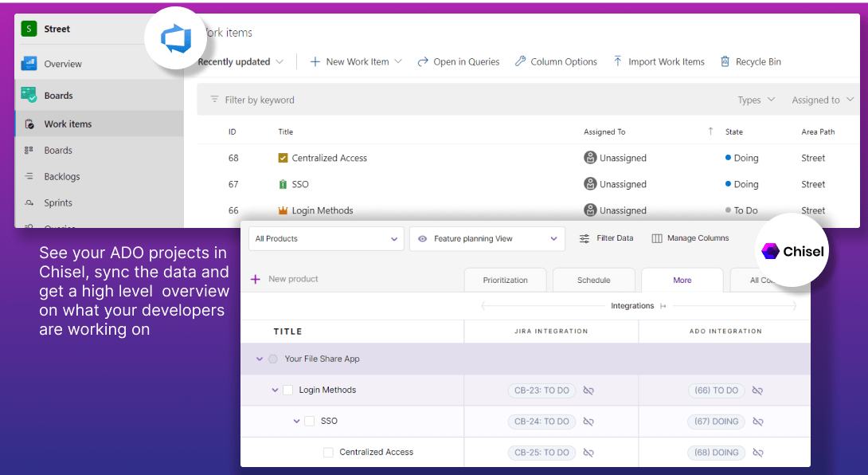Click the SSO work item type icon

[x=283, y=184]
